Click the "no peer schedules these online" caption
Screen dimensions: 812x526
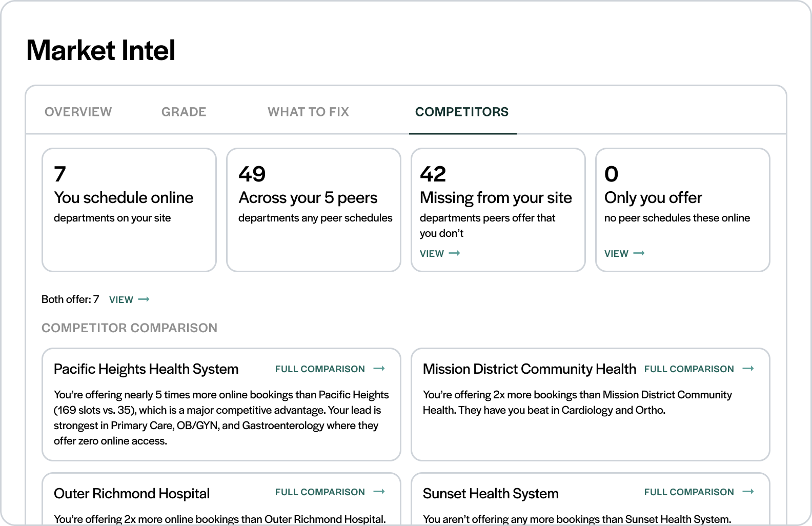pyautogui.click(x=677, y=218)
